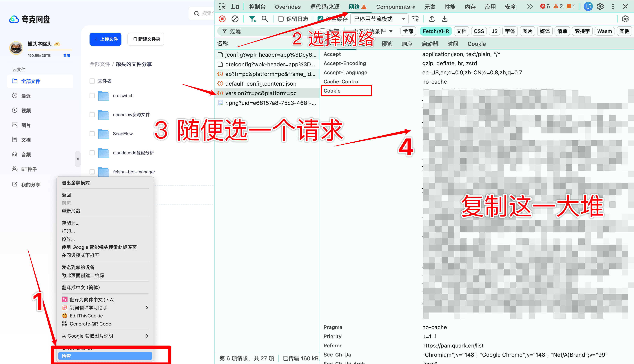Click 新建文件夹 button

coord(146,39)
